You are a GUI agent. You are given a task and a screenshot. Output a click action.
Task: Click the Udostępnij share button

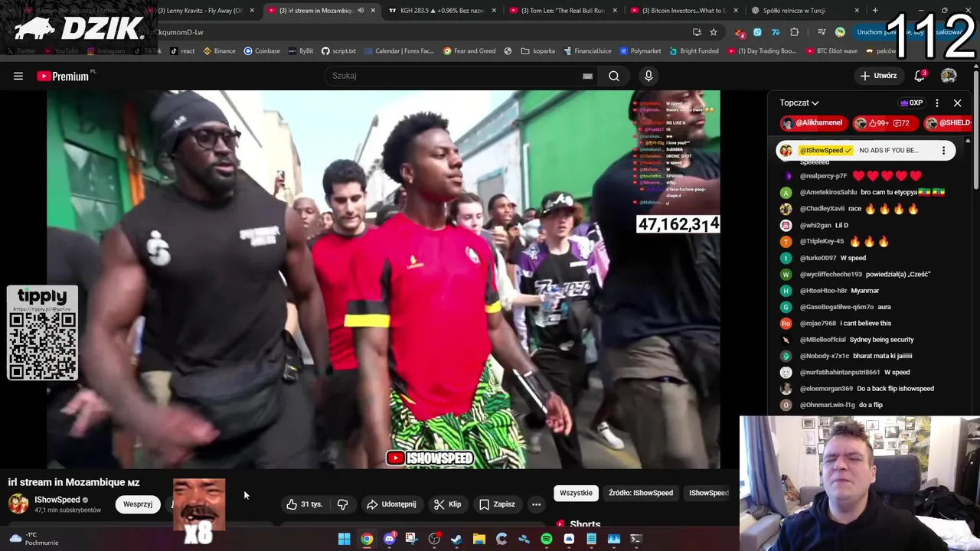[391, 504]
